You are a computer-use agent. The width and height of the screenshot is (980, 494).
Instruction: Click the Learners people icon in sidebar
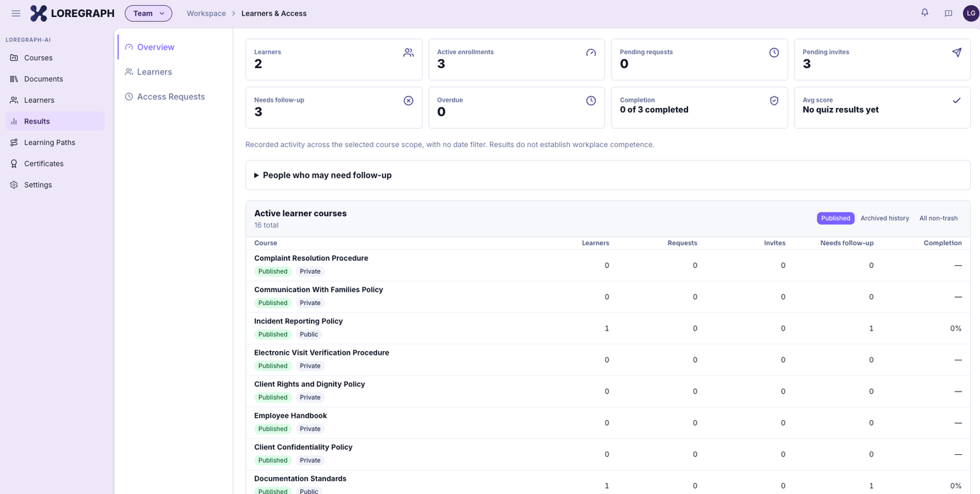(x=14, y=100)
